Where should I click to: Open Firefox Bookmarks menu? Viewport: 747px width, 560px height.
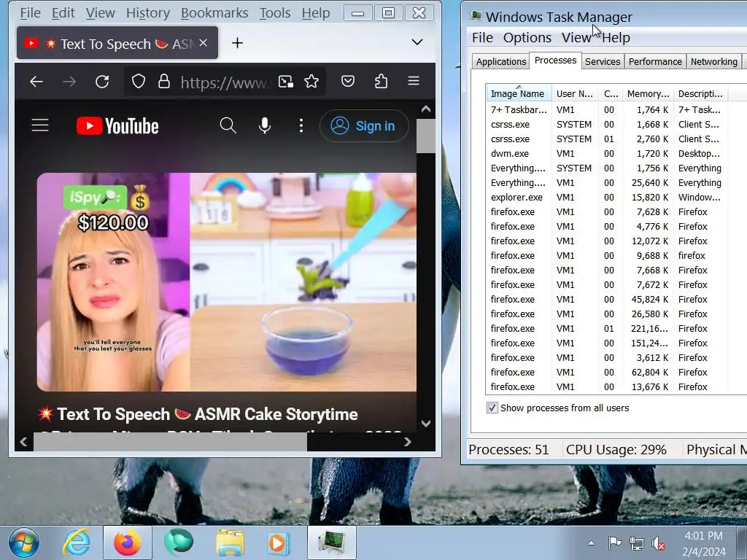214,13
